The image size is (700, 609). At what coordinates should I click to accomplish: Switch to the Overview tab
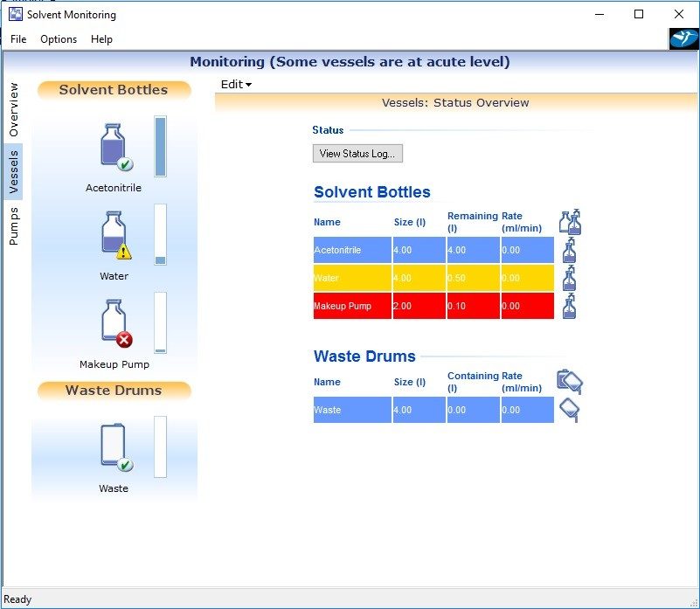point(13,109)
